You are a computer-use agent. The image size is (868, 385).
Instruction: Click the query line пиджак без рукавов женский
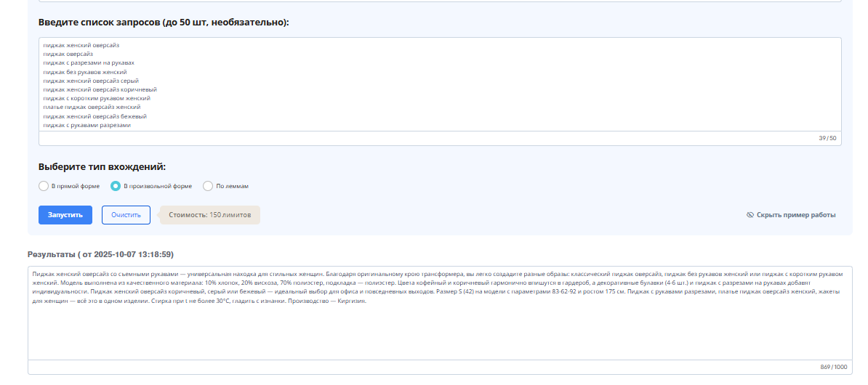coord(85,72)
